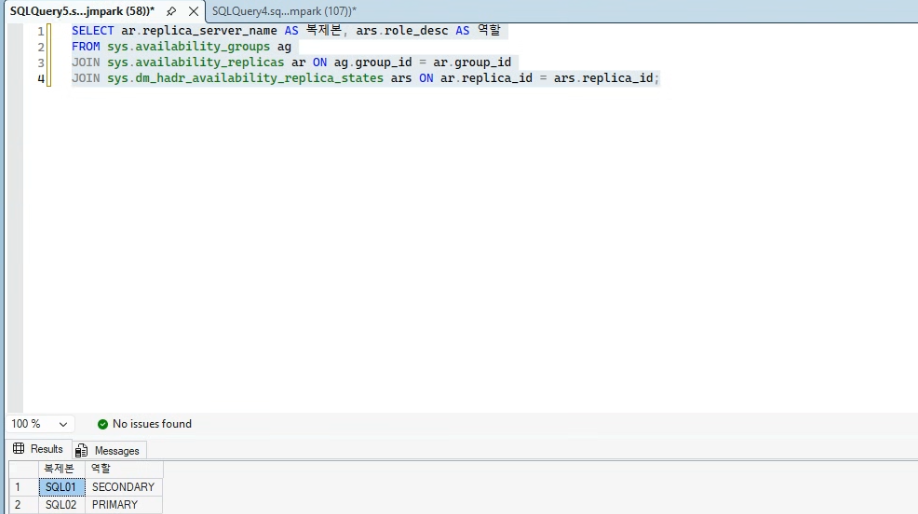The width and height of the screenshot is (918, 514).
Task: Select the PRIMARY cell
Action: click(x=124, y=505)
